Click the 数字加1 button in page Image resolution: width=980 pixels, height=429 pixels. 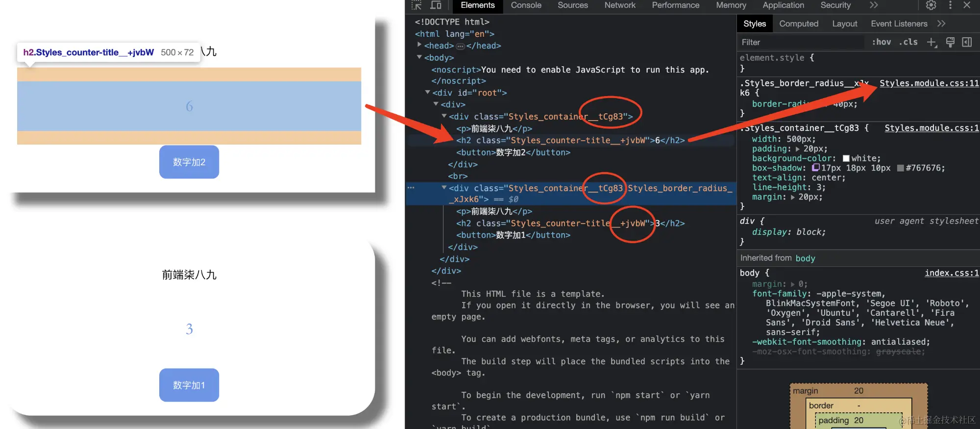(x=189, y=385)
